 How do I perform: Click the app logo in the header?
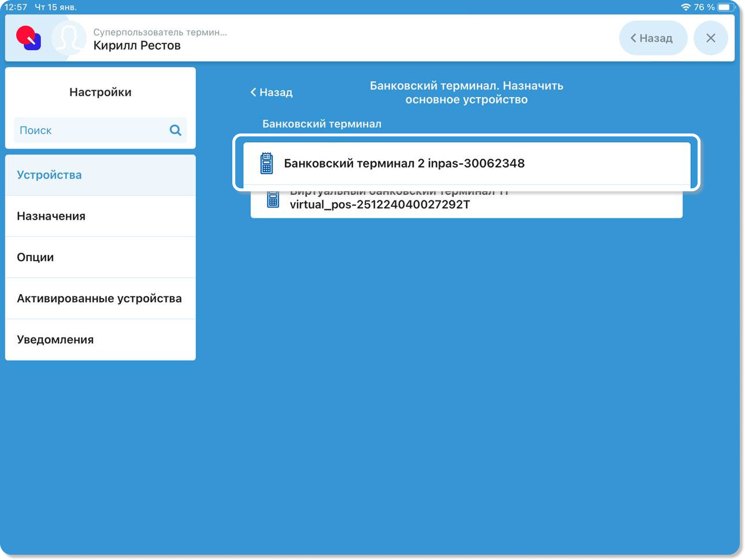coord(29,38)
